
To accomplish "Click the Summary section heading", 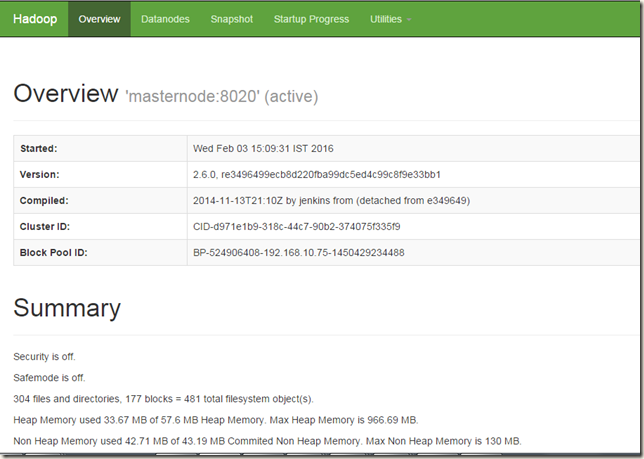I will pos(67,308).
